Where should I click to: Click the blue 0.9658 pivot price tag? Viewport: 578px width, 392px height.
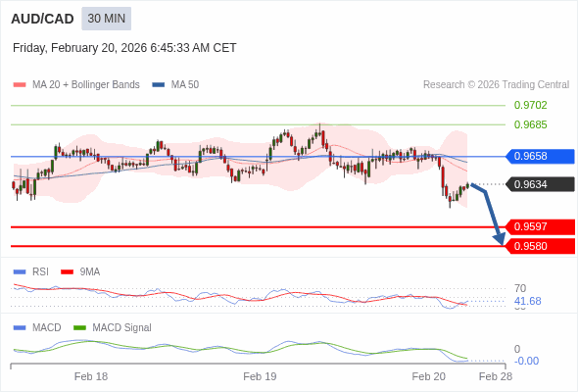[540, 157]
